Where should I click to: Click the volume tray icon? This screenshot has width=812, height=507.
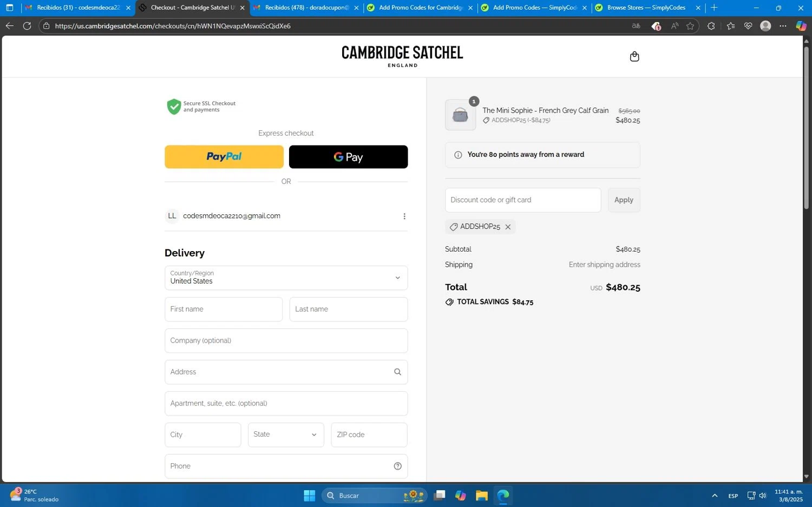pyautogui.click(x=763, y=496)
